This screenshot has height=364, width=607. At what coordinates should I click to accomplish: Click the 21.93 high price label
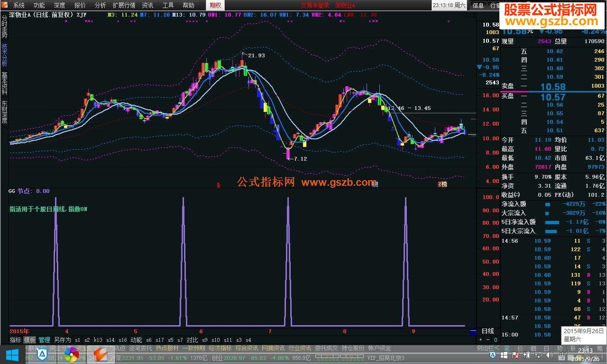tap(256, 55)
